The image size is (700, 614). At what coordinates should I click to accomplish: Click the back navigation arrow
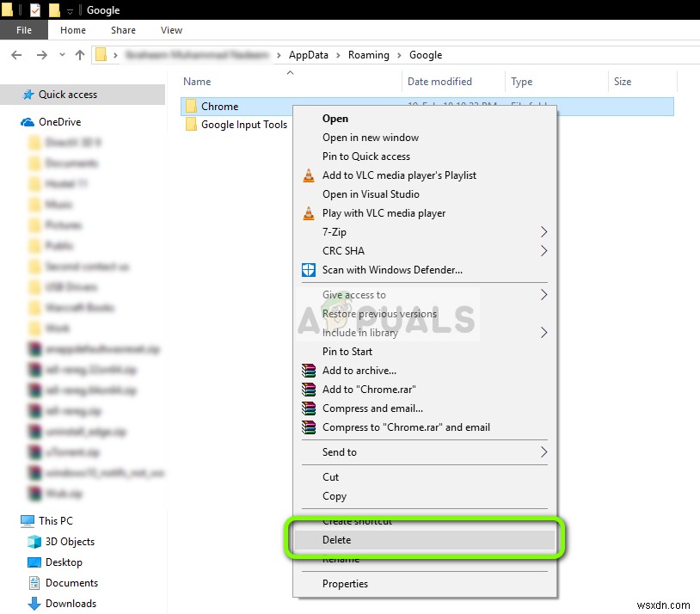[x=17, y=55]
